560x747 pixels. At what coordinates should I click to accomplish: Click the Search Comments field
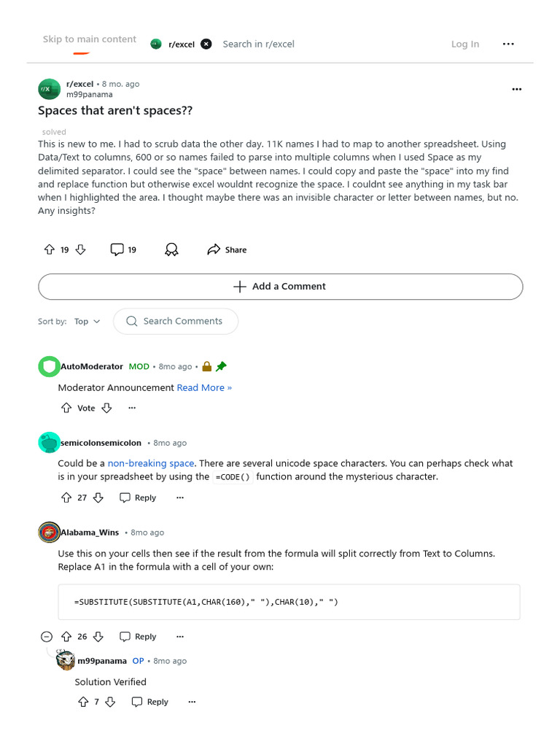click(x=182, y=321)
